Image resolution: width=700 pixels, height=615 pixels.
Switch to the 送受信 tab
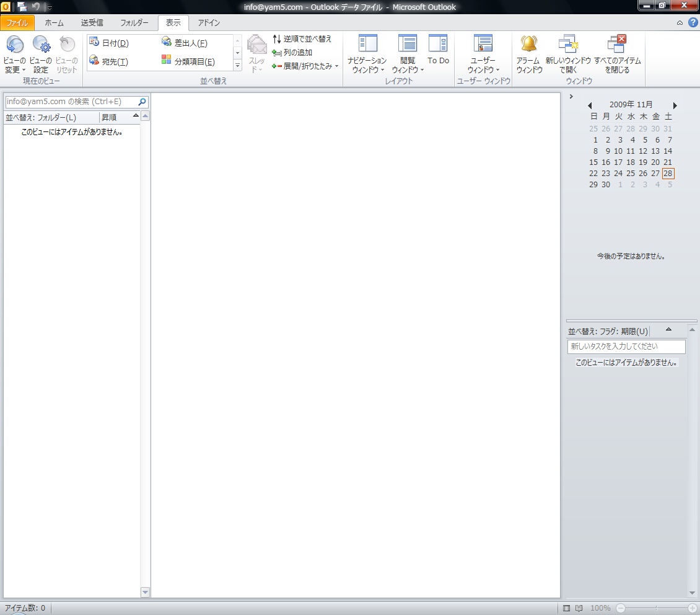click(x=92, y=23)
